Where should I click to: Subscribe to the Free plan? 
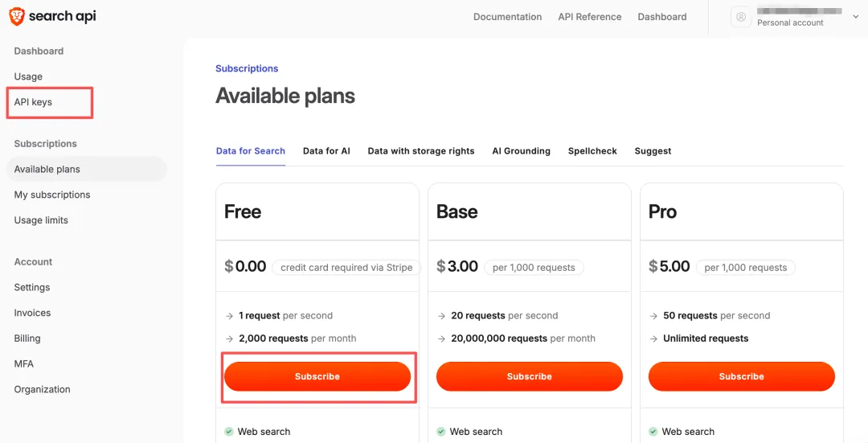[x=317, y=376]
